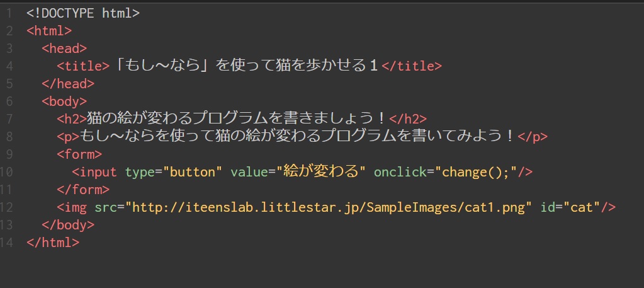The image size is (644, 288).
Task: Click the opening head tag
Action: (64, 48)
